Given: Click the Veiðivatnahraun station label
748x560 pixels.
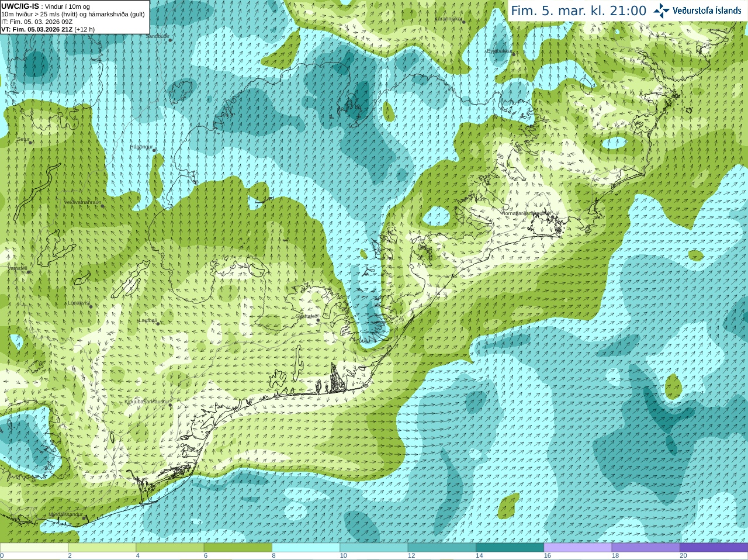Looking at the screenshot, I should tap(82, 202).
